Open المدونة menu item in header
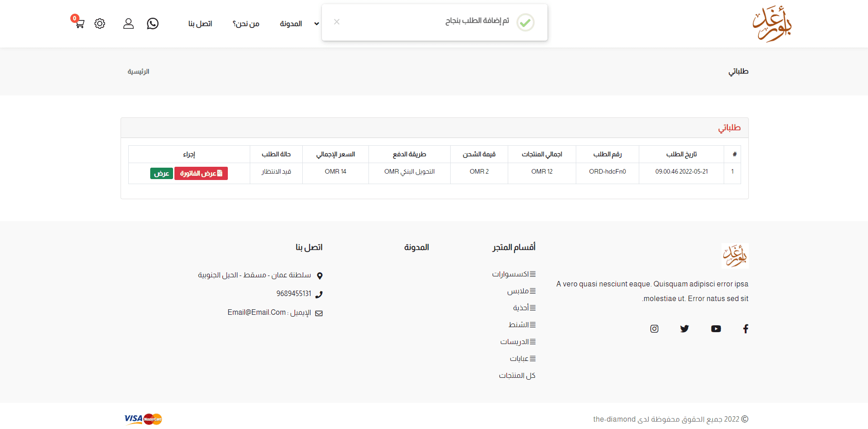 [291, 24]
